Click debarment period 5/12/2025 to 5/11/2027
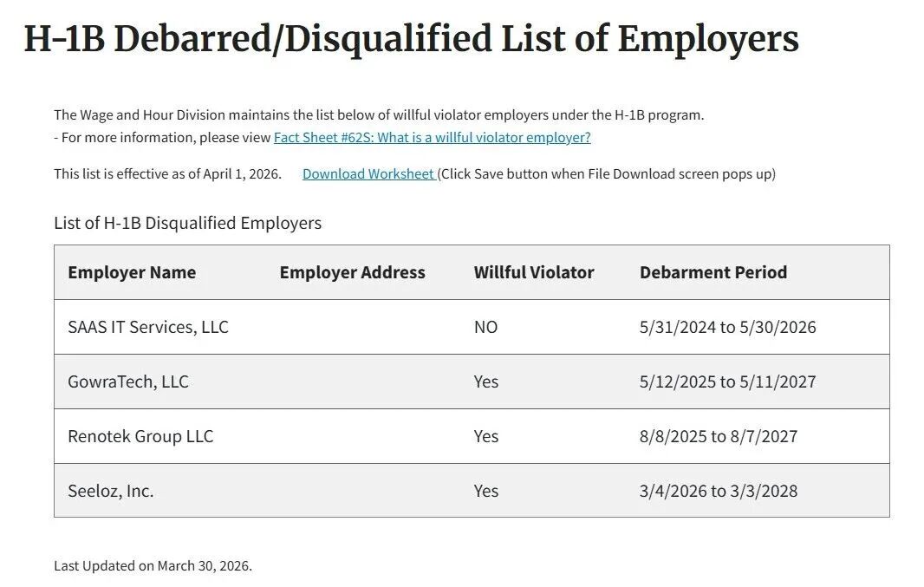Screen dimensions: 924x587 728,382
